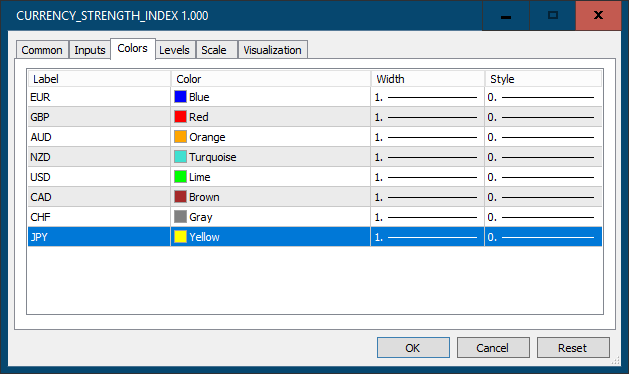Open GBP line style selector

[543, 117]
